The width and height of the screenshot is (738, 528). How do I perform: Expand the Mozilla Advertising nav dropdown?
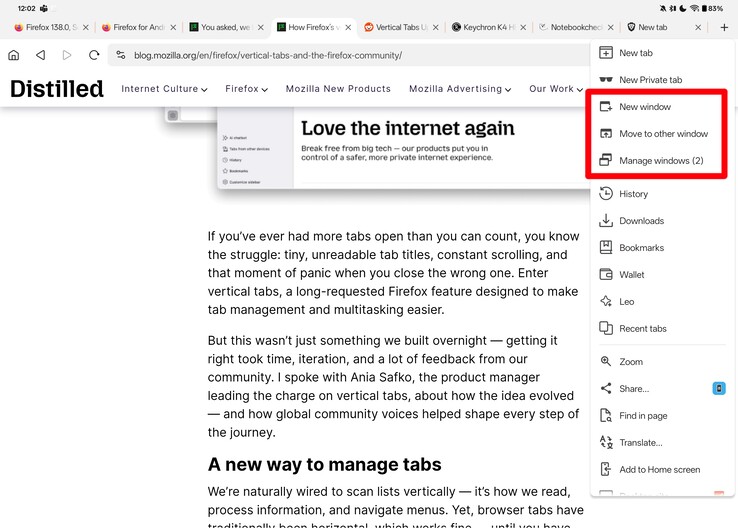click(460, 89)
